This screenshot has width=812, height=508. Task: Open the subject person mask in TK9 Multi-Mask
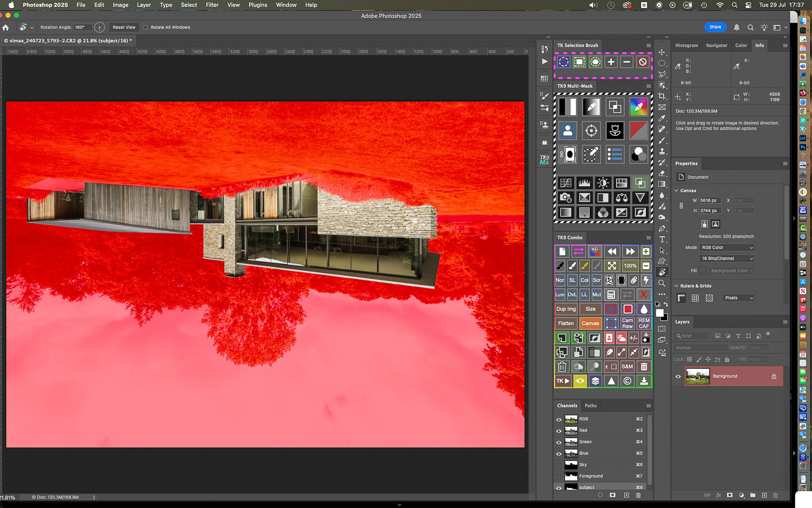[x=568, y=131]
